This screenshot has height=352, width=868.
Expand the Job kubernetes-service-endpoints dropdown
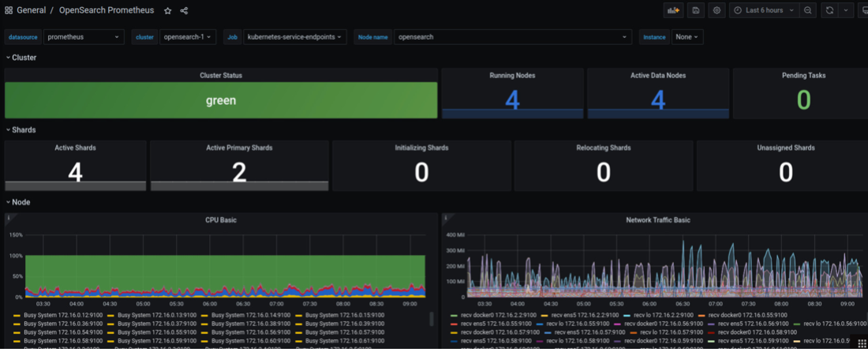pos(295,37)
